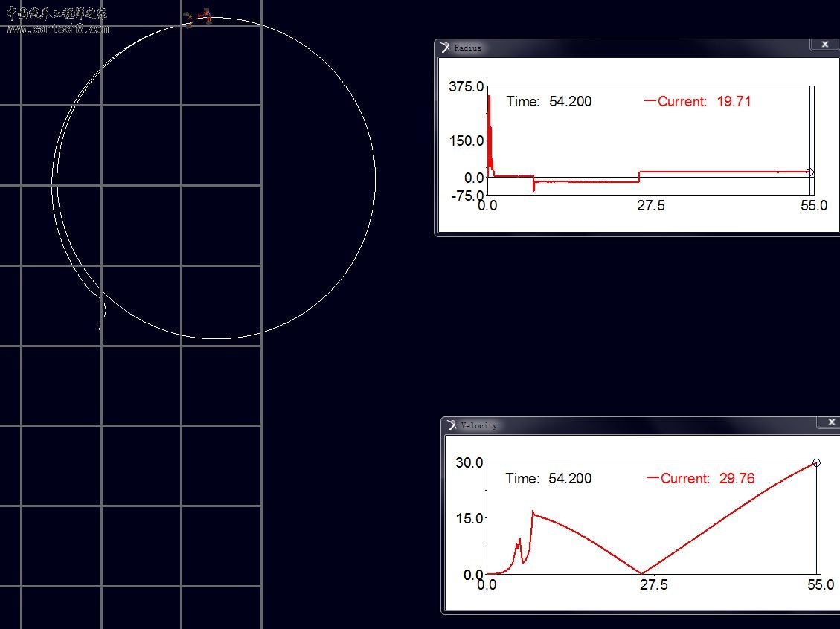840x629 pixels.
Task: Click the Time 54.200 readout in Radius plot
Action: tap(549, 102)
